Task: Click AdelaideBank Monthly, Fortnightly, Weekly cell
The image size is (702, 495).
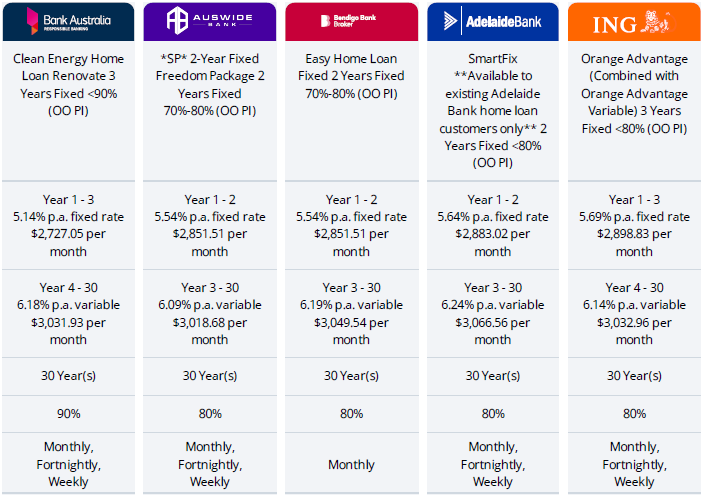Action: click(x=493, y=464)
